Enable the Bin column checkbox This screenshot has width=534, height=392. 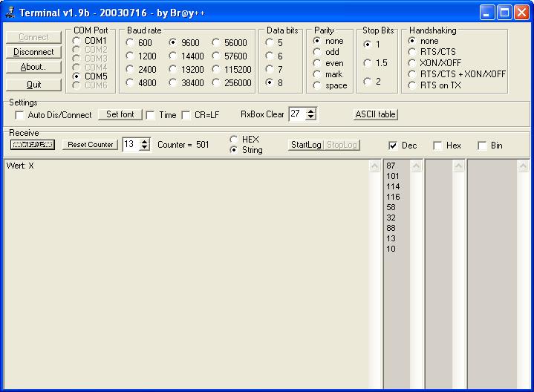click(483, 146)
